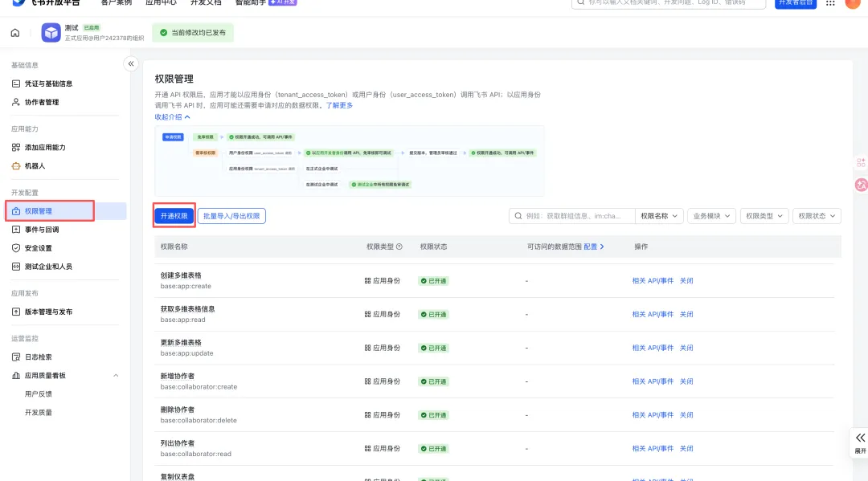Open the 权限名称 dropdown
Screen dimensions: 868x481
click(659, 216)
